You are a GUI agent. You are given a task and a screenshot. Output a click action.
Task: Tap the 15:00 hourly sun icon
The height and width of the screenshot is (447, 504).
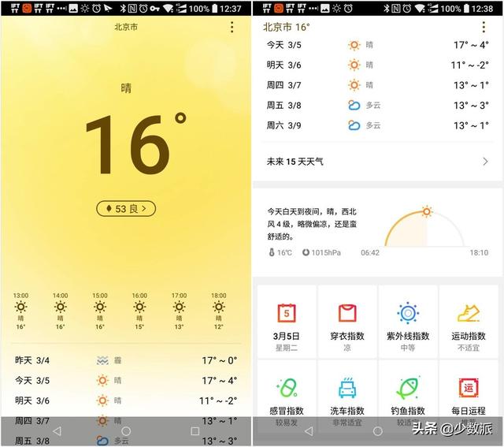pos(100,307)
